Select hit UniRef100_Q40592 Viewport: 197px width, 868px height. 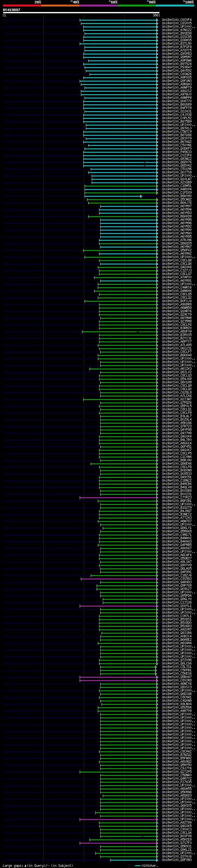click(176, 71)
